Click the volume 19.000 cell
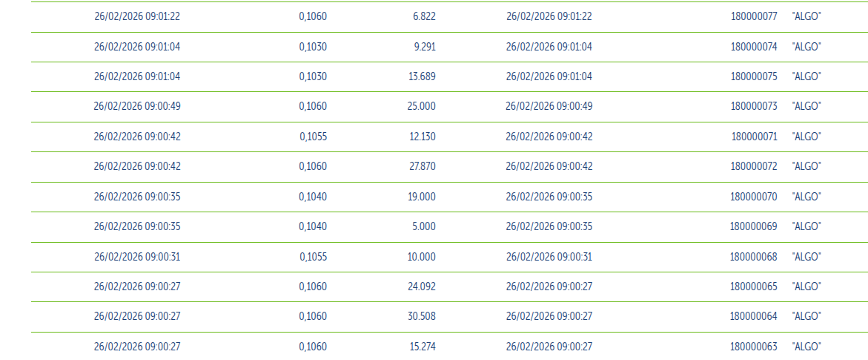 tap(422, 197)
